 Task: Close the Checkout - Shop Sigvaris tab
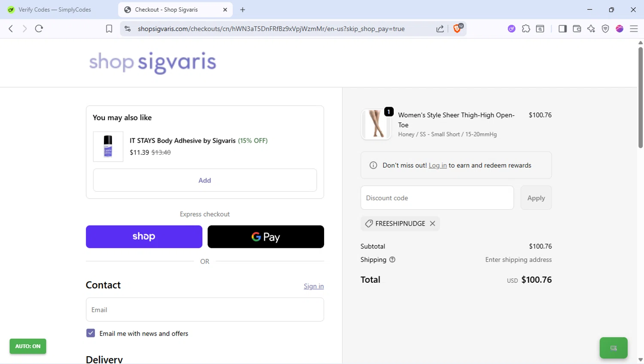[225, 9]
